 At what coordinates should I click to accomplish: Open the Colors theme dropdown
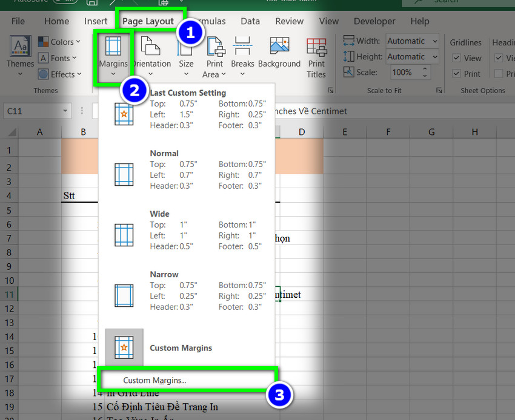tap(58, 42)
